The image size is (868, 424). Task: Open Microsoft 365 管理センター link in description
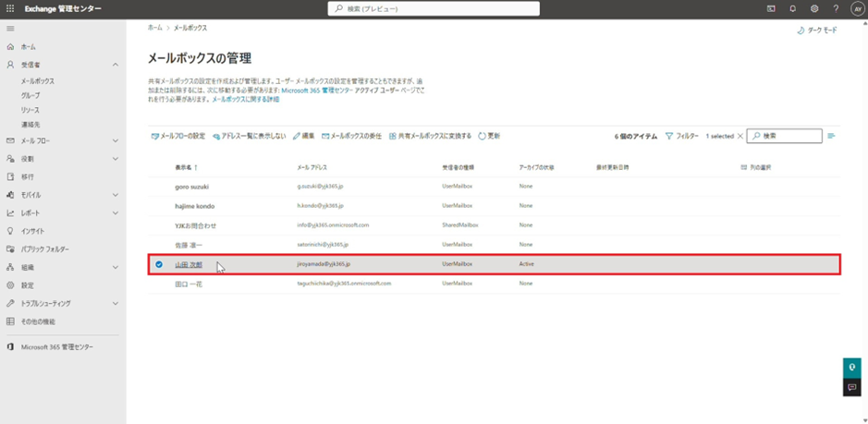tap(315, 90)
